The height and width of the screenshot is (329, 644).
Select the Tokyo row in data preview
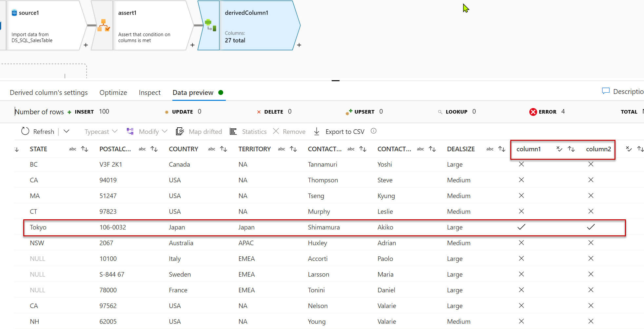tap(324, 228)
